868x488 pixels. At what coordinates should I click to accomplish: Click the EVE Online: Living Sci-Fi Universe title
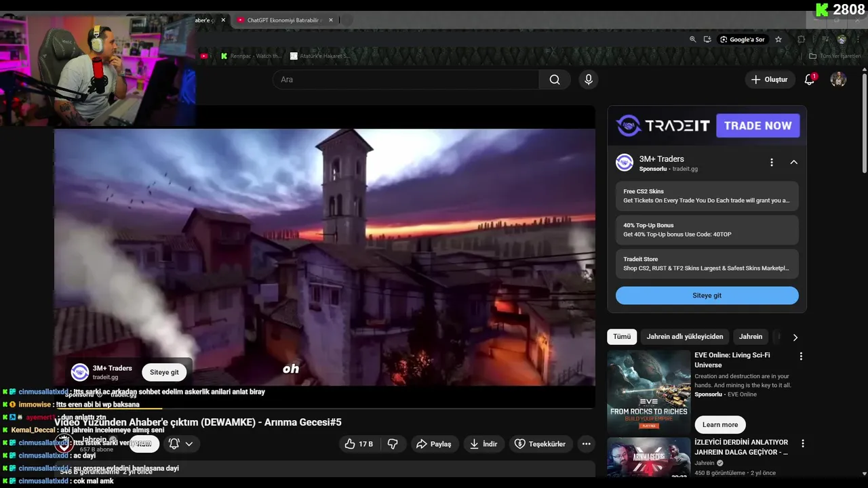coord(732,360)
